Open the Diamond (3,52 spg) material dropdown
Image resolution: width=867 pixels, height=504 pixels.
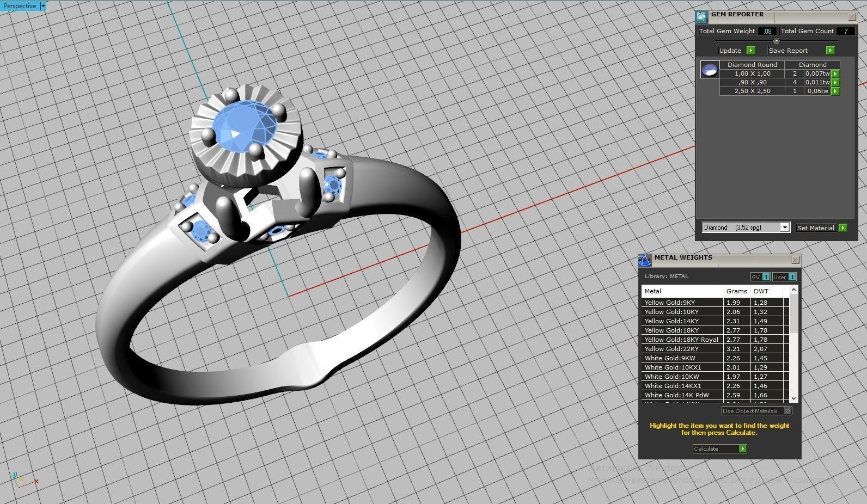pyautogui.click(x=785, y=228)
